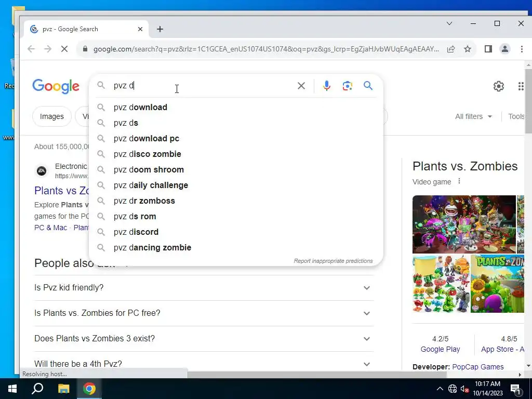Click 'Report inappropriate predictions' link
This screenshot has width=532, height=399.
333,261
